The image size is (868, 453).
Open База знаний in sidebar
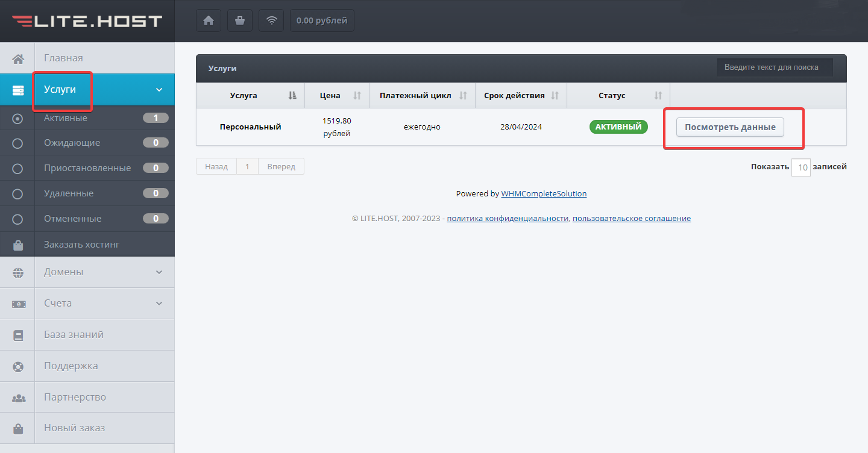(87, 334)
